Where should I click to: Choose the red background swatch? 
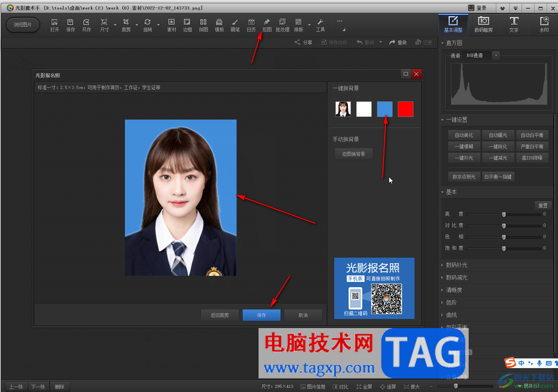(405, 109)
